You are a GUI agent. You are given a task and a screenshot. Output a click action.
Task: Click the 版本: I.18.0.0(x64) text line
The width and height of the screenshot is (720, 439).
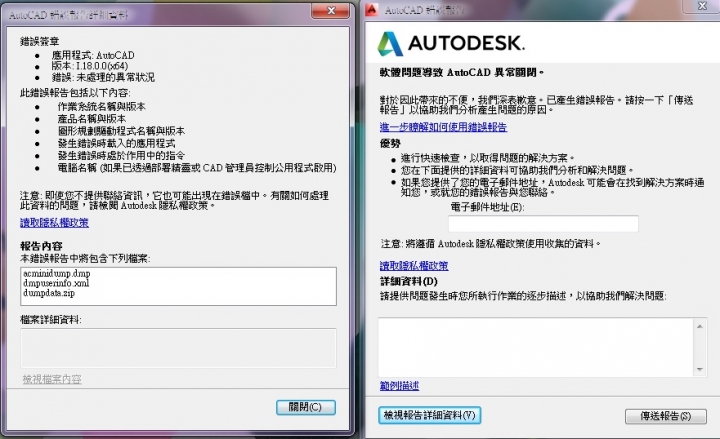(x=89, y=66)
